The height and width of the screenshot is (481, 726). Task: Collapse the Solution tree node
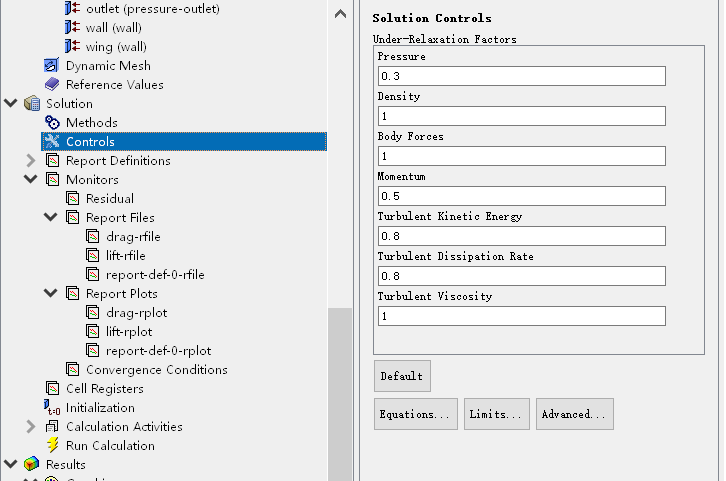click(x=11, y=104)
